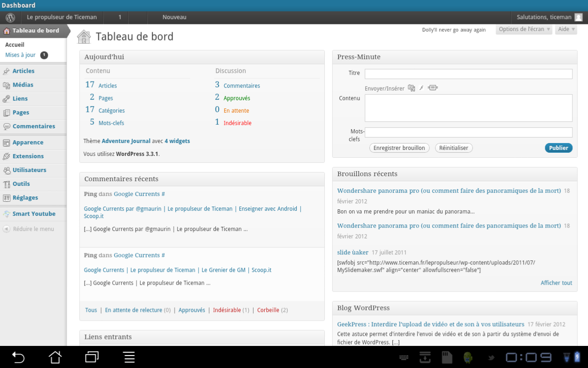Click the Apparence icon in sidebar
The height and width of the screenshot is (368, 588).
click(x=6, y=143)
